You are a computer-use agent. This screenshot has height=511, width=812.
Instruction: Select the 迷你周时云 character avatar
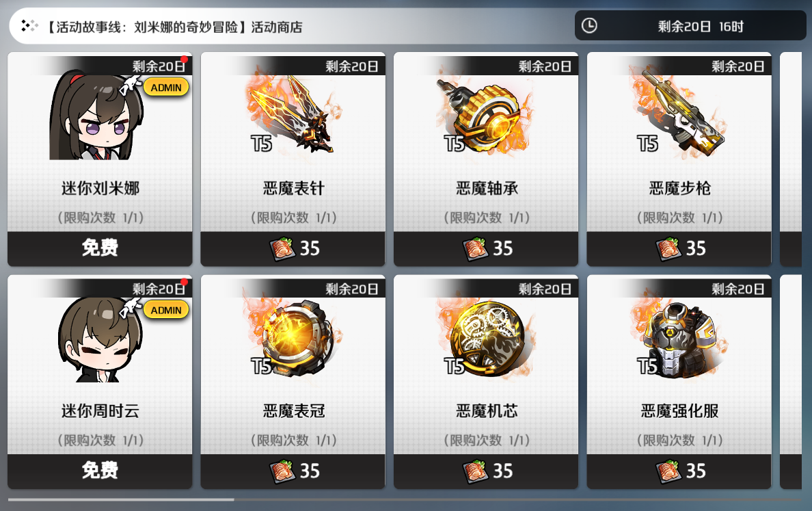pos(99,339)
